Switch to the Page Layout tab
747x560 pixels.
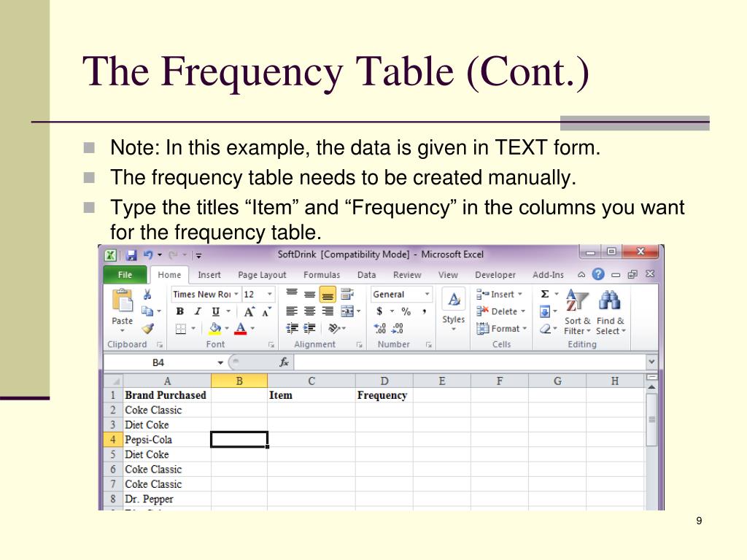tap(262, 275)
